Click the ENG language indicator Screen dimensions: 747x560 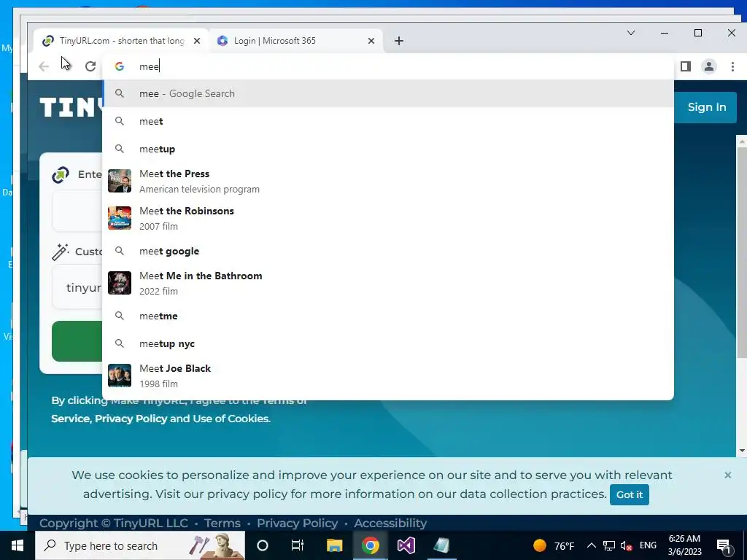(x=648, y=545)
